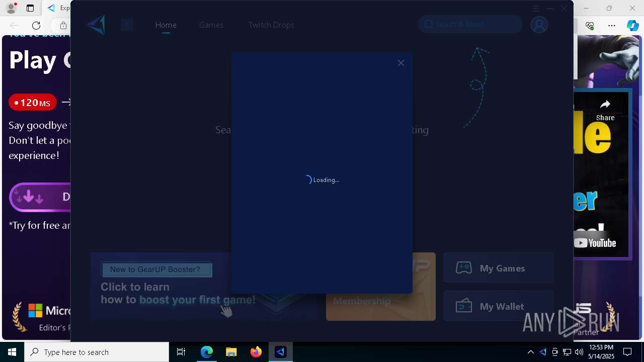
Task: Click the site lock icon in Edge
Action: 63,25
